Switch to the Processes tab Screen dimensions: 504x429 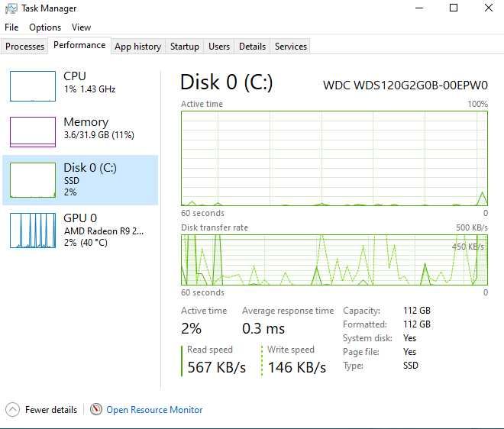click(25, 47)
